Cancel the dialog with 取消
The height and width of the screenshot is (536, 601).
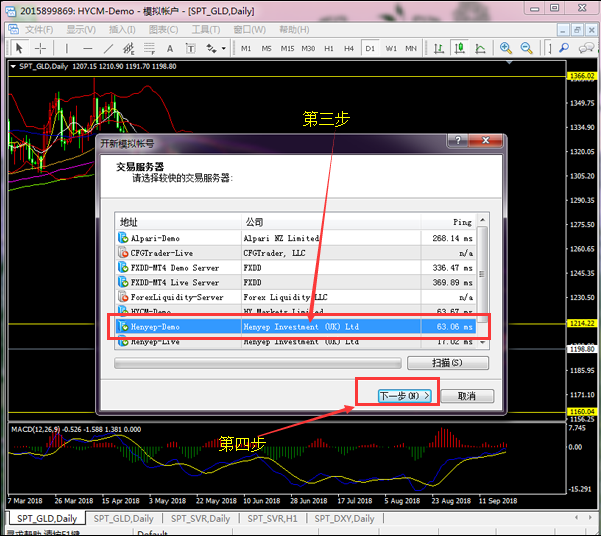466,396
